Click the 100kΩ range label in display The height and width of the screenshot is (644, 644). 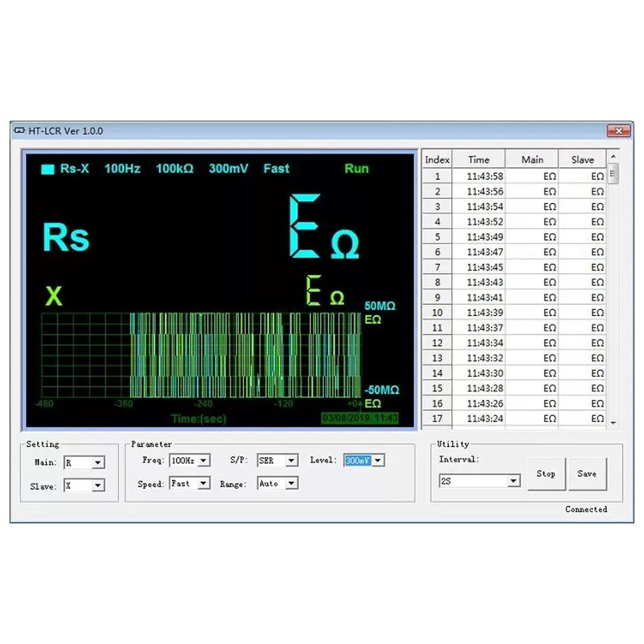(x=175, y=168)
